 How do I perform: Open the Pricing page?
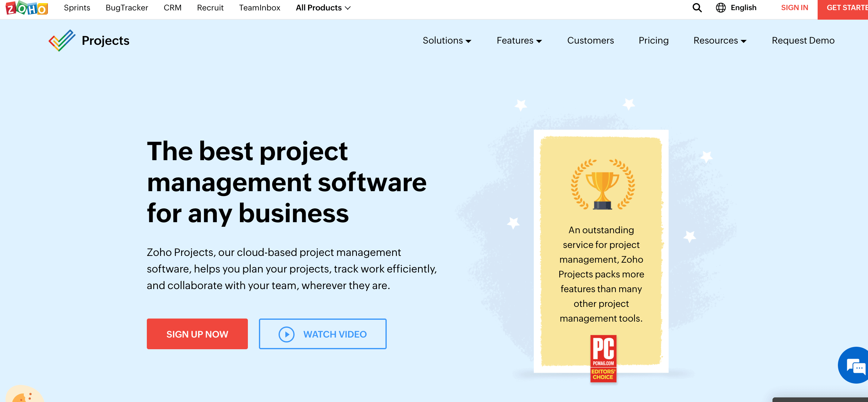(653, 41)
